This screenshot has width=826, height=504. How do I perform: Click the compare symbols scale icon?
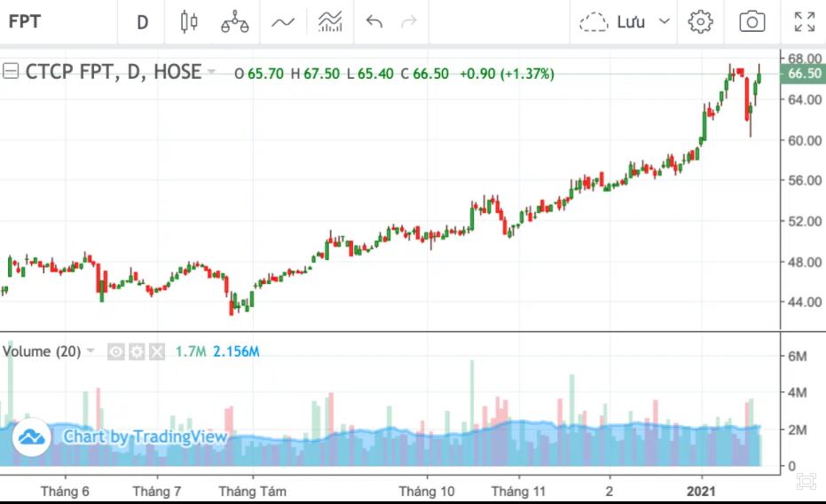235,22
